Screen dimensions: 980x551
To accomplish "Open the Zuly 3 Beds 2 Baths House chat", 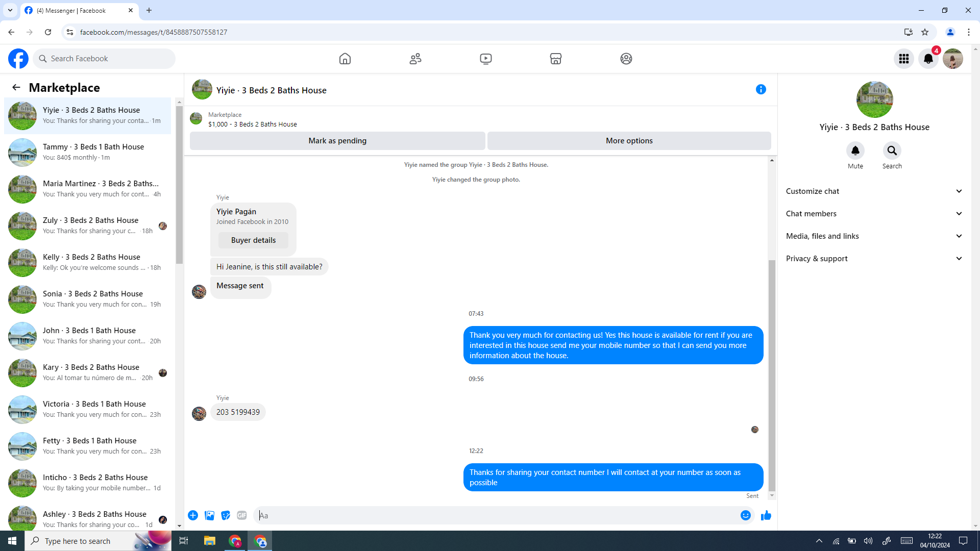I will coord(88,226).
